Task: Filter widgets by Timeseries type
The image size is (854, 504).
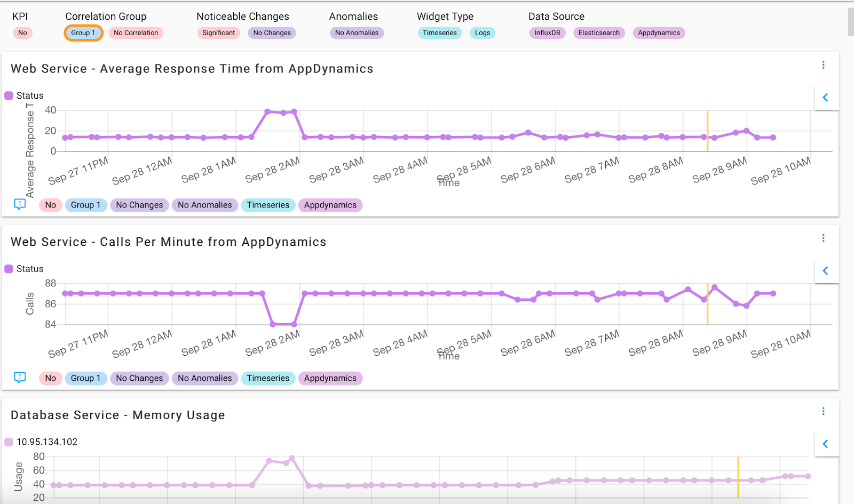Action: [440, 33]
